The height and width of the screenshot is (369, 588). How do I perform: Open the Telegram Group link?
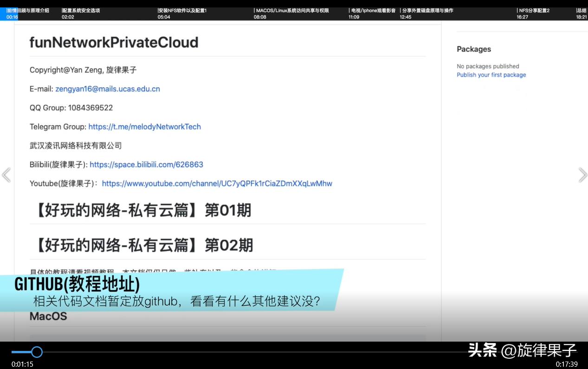[x=144, y=127]
